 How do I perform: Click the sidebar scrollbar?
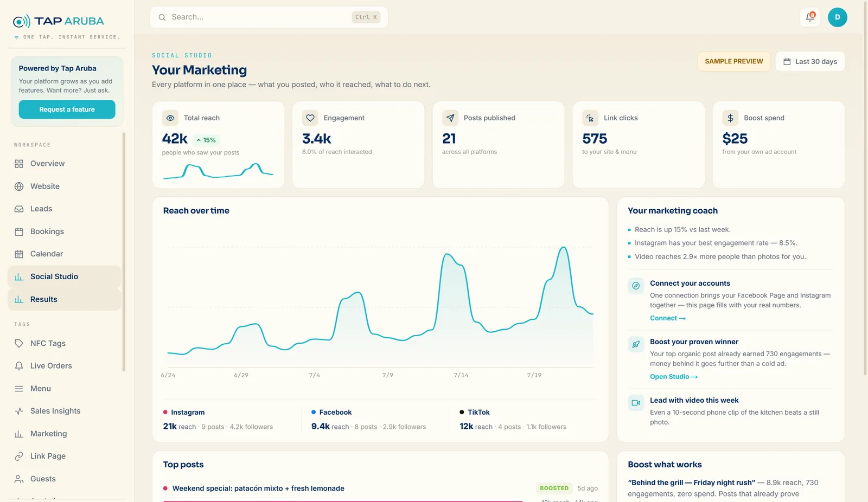[x=124, y=252]
